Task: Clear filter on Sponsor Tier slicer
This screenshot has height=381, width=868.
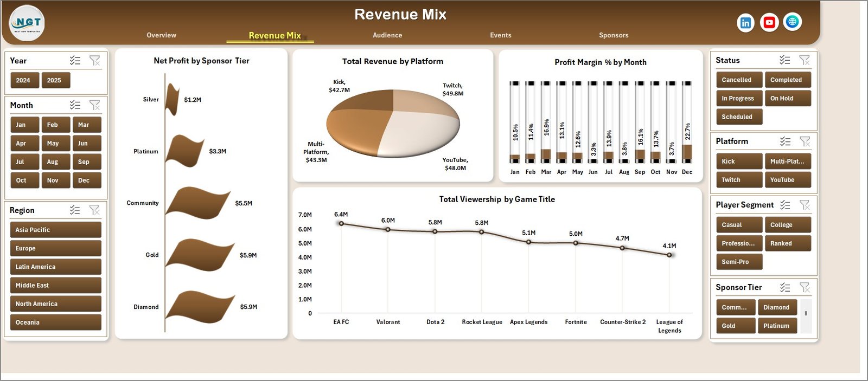Action: 805,288
